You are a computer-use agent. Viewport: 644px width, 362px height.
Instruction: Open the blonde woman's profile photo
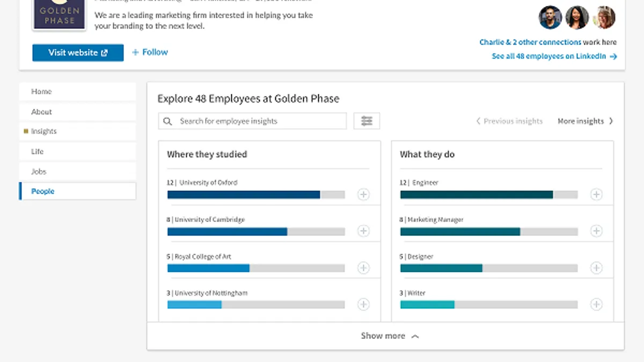tap(604, 18)
